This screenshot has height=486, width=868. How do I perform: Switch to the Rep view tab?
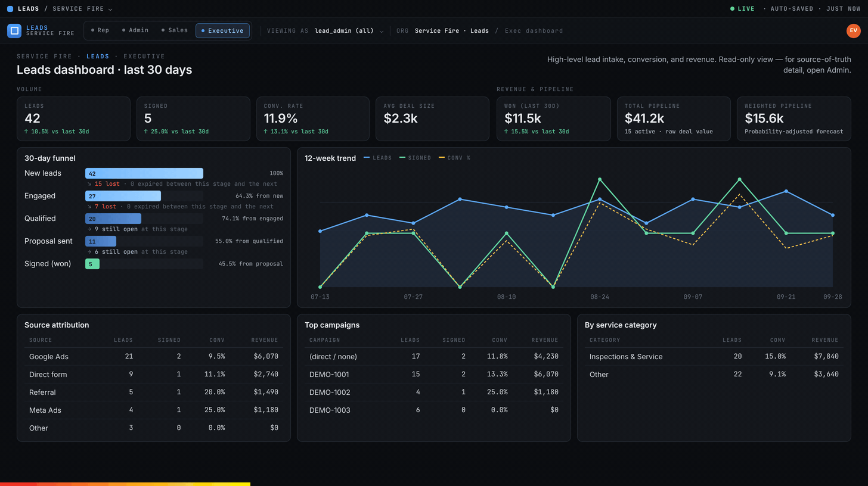tap(100, 30)
